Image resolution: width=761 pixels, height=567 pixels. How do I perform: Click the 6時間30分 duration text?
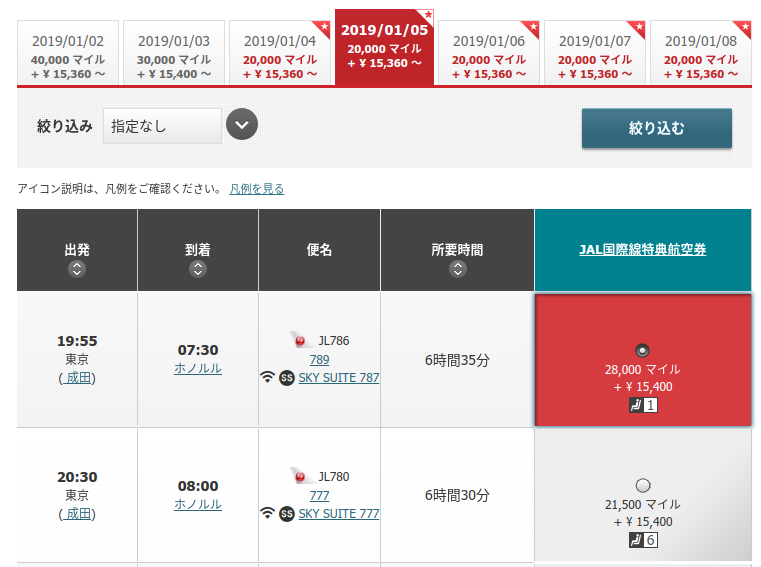(x=457, y=495)
